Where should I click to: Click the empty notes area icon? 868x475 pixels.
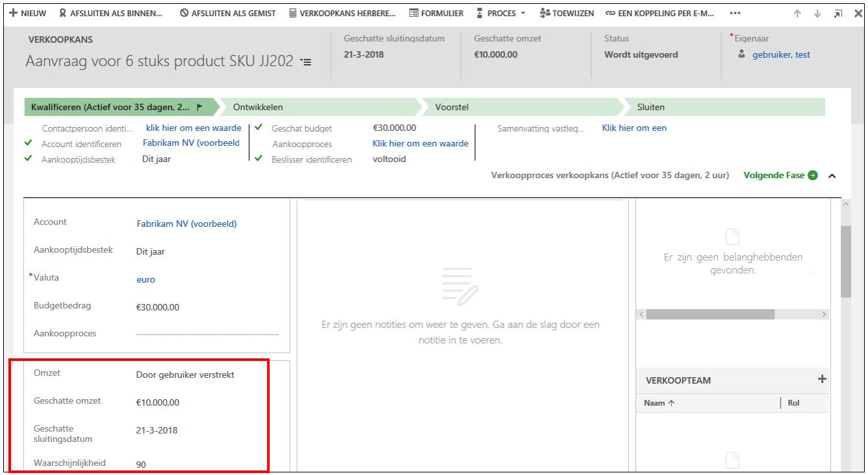click(x=460, y=287)
